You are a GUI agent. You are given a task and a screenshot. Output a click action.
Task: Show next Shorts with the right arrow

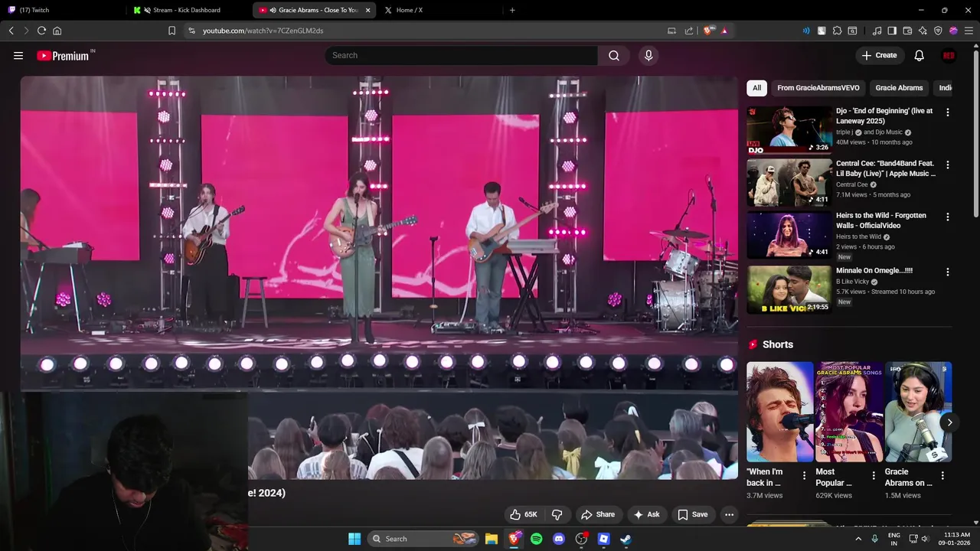coord(949,422)
